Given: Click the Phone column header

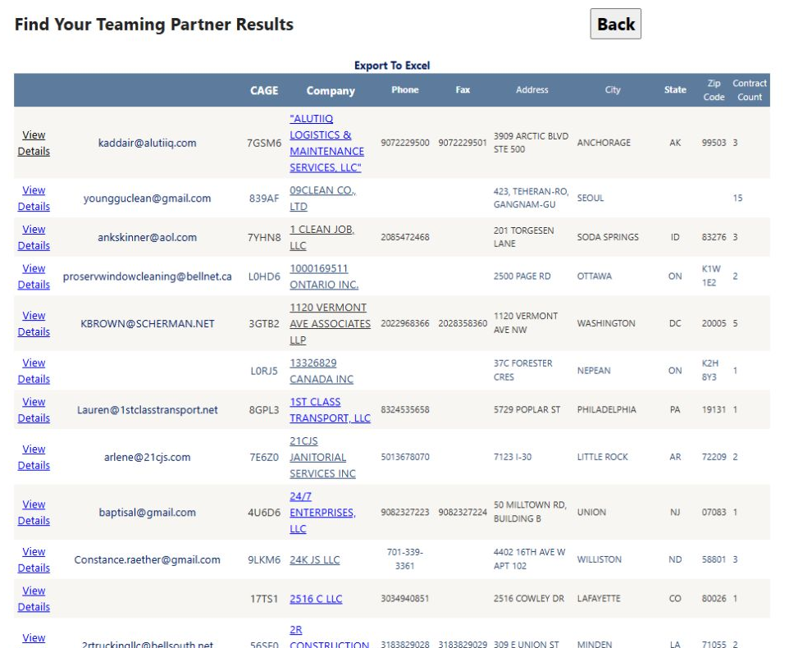Looking at the screenshot, I should (x=405, y=89).
